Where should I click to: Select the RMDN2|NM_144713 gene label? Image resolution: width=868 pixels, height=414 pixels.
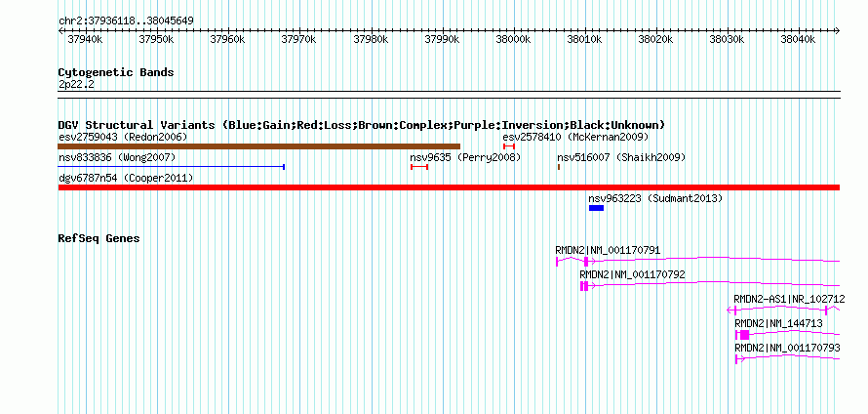coord(778,323)
